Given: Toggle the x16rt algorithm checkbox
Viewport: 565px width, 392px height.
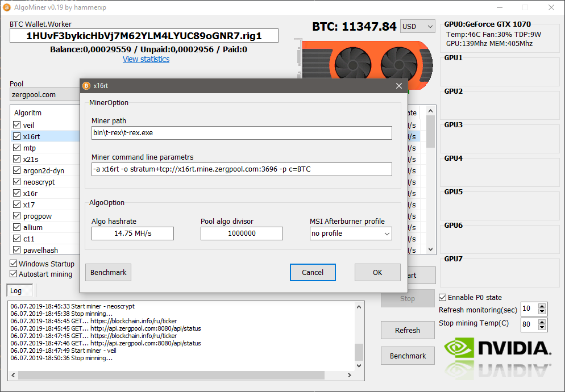Looking at the screenshot, I should (x=16, y=136).
